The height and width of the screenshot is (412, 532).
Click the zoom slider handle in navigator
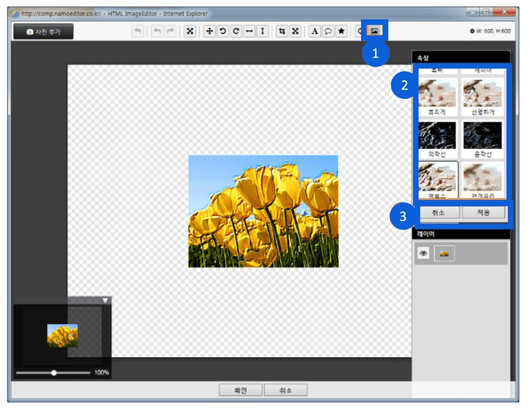[x=54, y=373]
